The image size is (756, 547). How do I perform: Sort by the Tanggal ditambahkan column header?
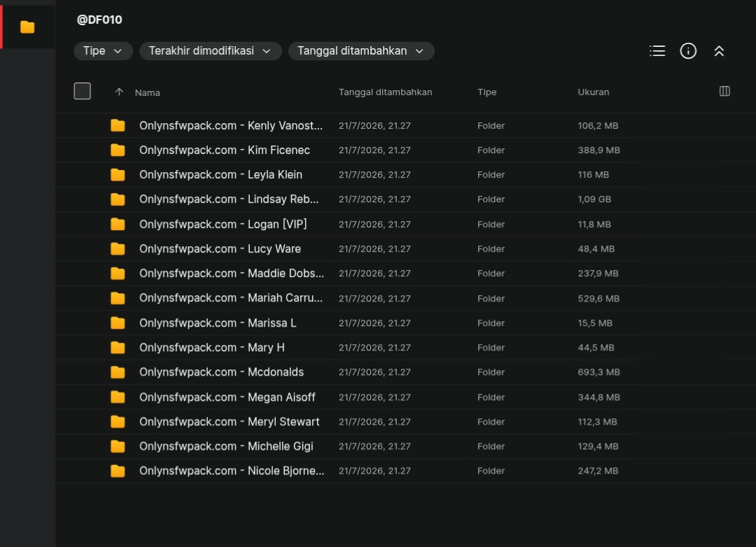tap(385, 92)
